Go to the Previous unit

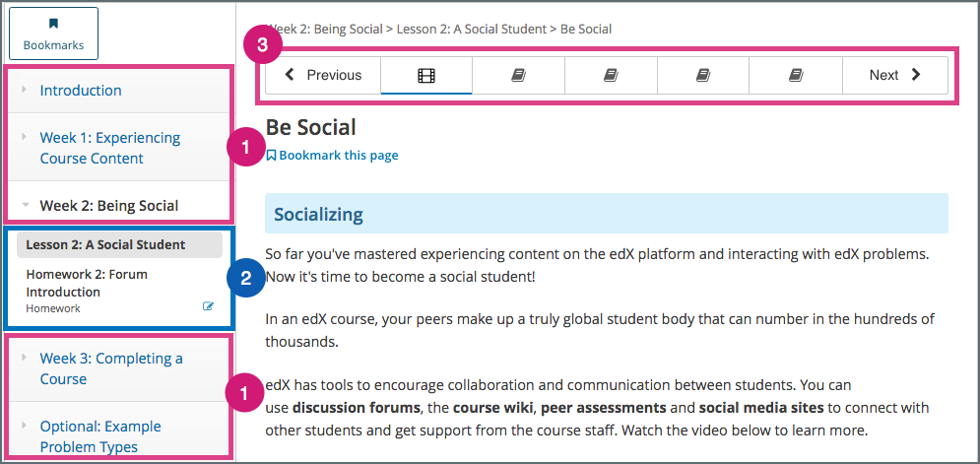click(x=323, y=75)
